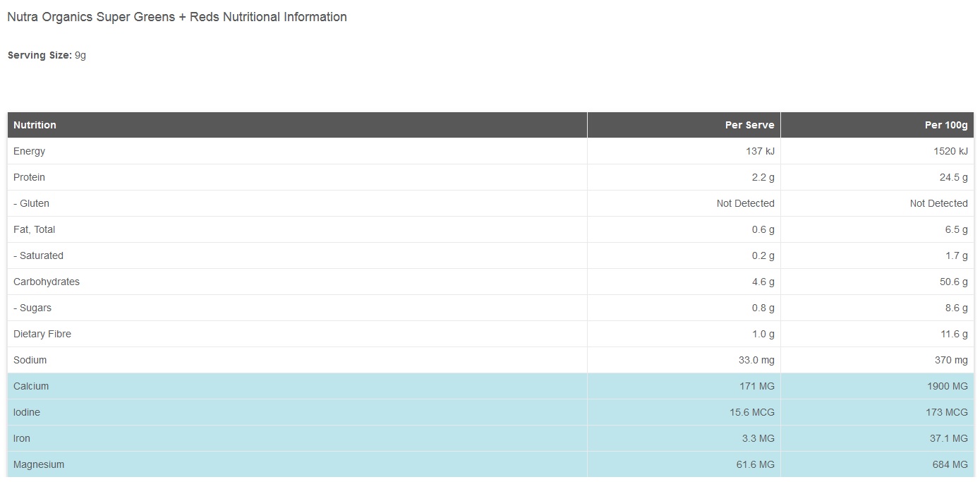The height and width of the screenshot is (482, 980).
Task: Click the 'Magnesium' row label
Action: 39,464
